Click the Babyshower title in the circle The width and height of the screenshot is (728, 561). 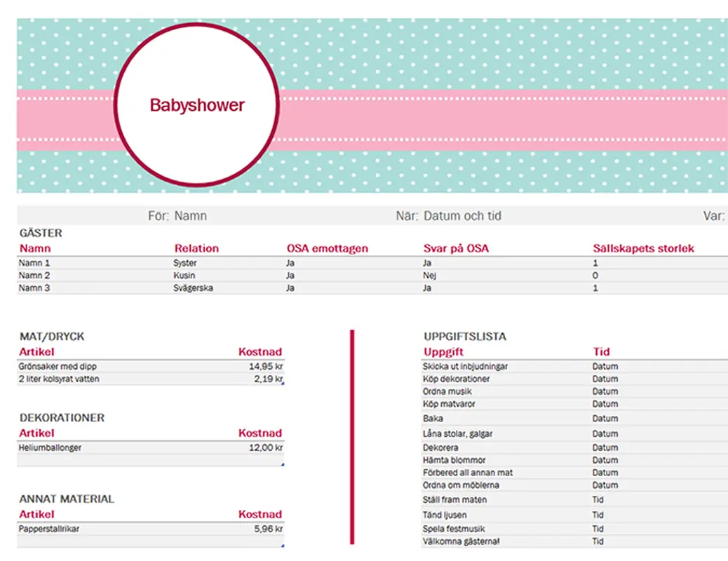[x=196, y=105]
